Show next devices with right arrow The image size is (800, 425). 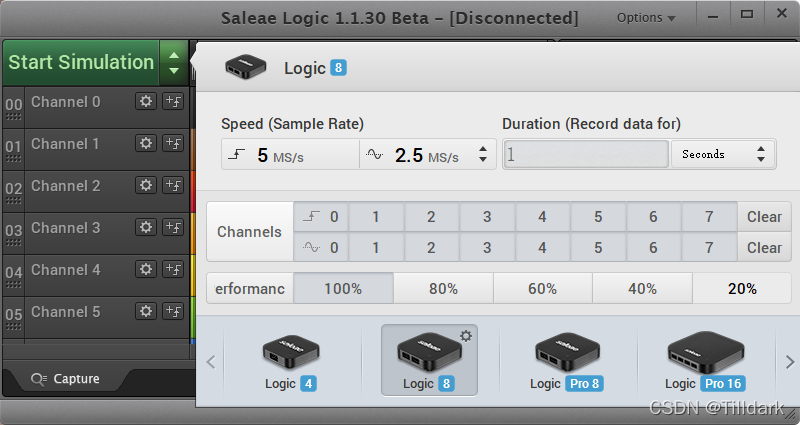pos(790,362)
